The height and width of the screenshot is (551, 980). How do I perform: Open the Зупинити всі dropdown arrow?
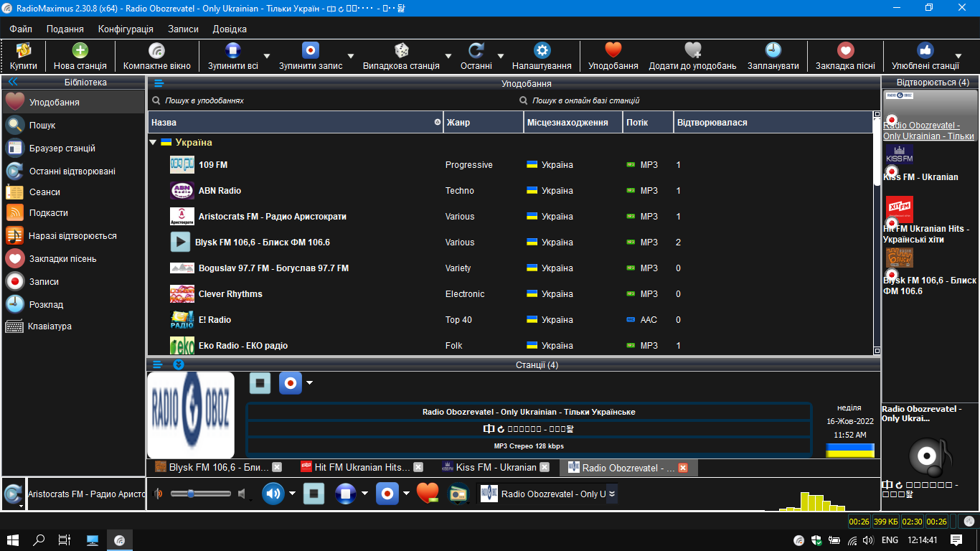pos(267,56)
